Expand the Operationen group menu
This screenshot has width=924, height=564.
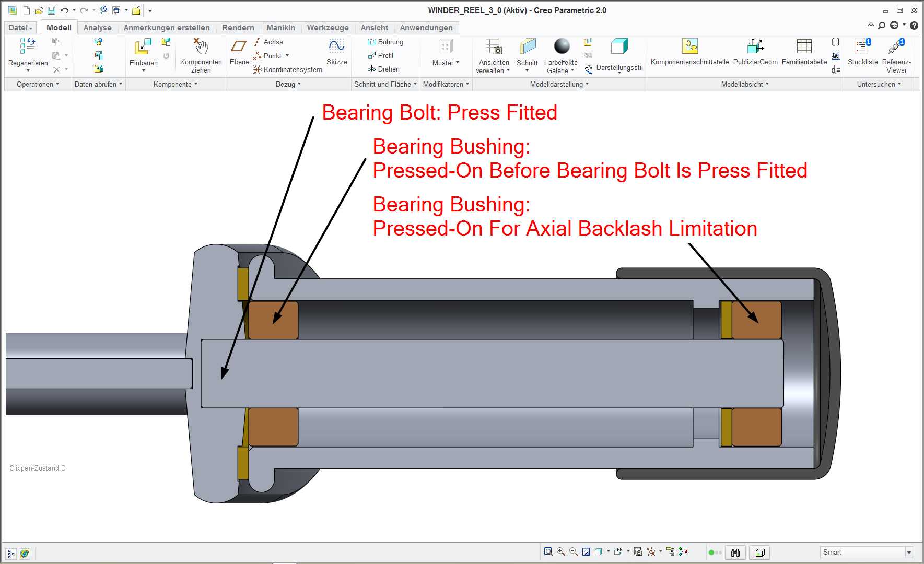[38, 84]
